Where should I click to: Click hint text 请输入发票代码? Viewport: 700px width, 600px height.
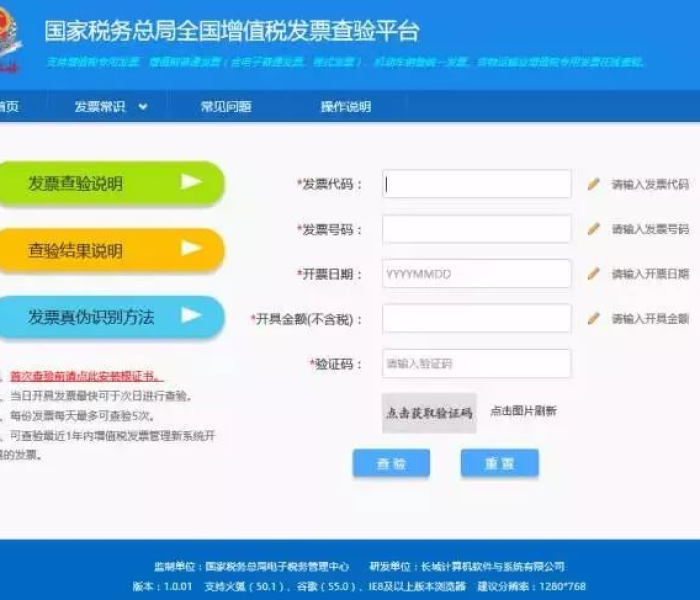click(650, 184)
